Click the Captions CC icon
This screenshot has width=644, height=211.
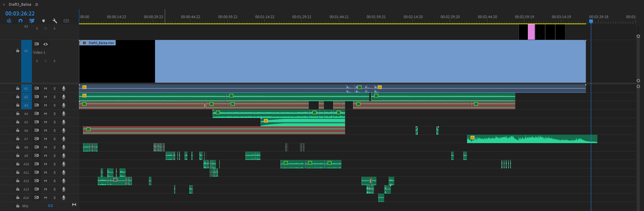(66, 21)
